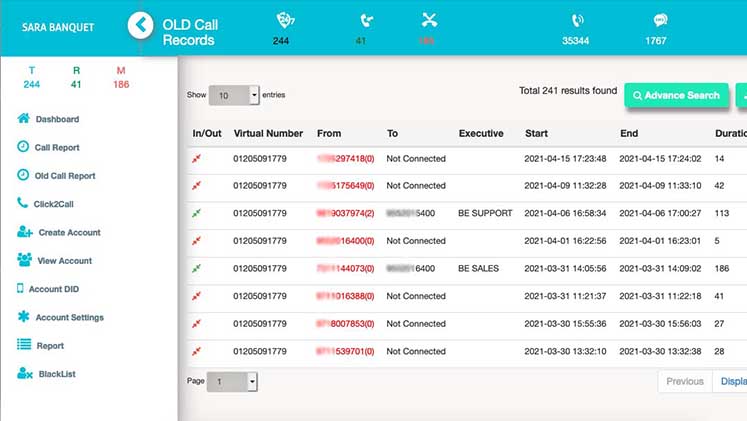Open the View Account page

coord(64,261)
